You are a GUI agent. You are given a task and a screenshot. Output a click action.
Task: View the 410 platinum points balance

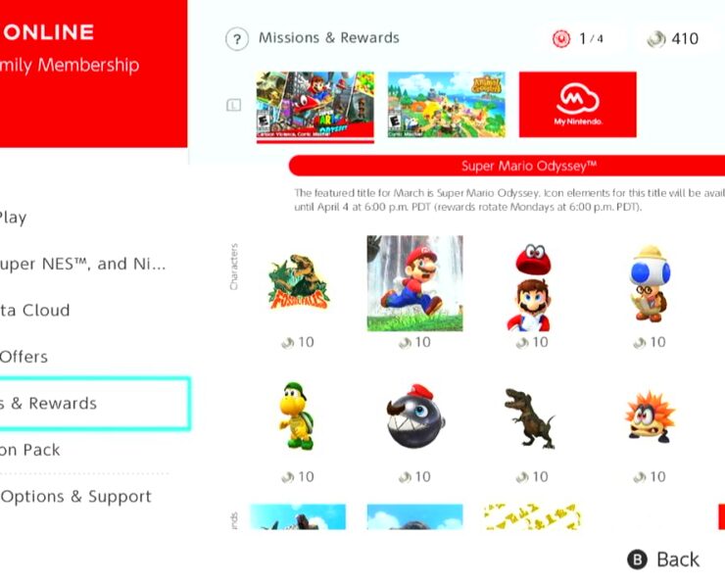pos(673,39)
